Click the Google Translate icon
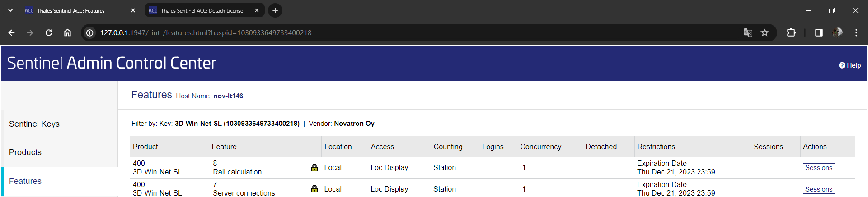 click(x=748, y=32)
